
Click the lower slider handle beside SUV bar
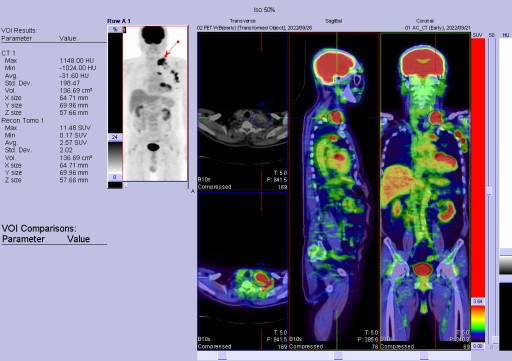pos(495,340)
